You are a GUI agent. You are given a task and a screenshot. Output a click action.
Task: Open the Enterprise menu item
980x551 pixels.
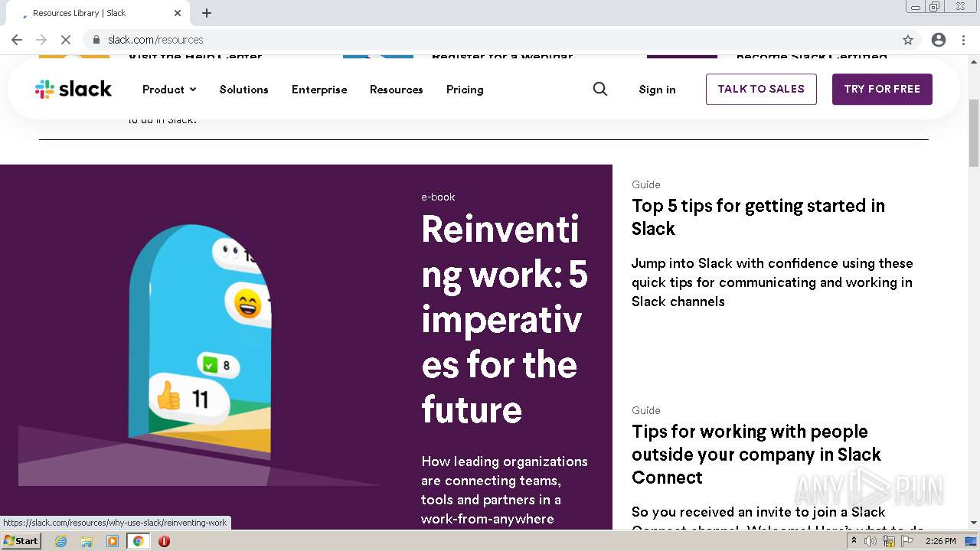click(319, 90)
